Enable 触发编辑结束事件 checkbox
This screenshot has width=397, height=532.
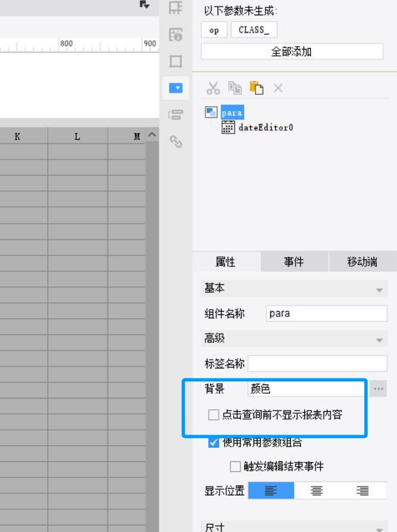(x=236, y=467)
